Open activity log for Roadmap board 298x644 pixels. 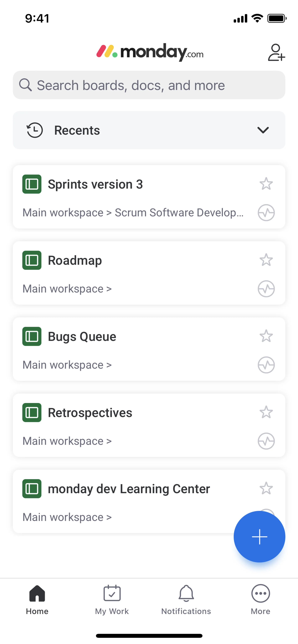click(x=266, y=289)
